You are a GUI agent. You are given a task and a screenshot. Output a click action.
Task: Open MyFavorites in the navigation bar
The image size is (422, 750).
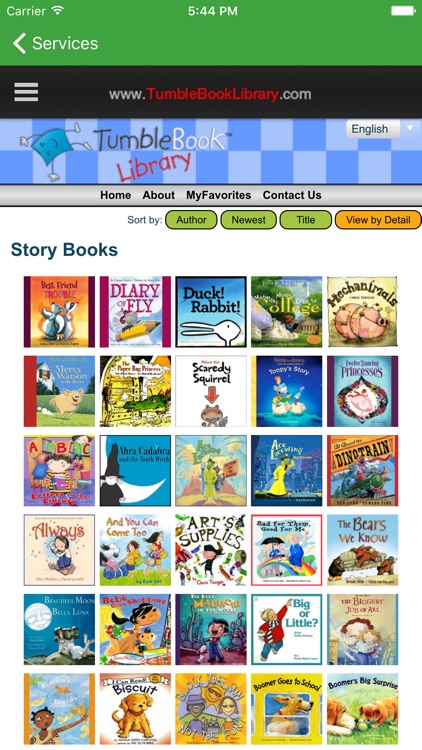pos(218,195)
